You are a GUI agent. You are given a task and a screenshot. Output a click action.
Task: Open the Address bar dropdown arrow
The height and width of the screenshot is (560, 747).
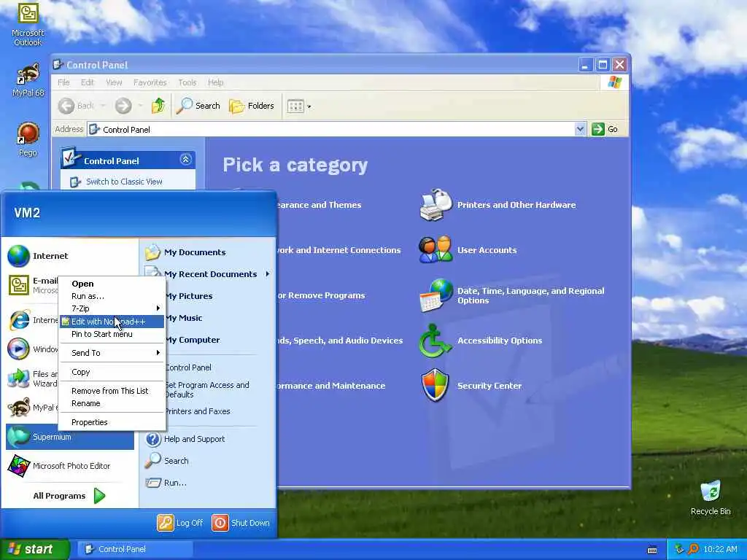click(580, 129)
